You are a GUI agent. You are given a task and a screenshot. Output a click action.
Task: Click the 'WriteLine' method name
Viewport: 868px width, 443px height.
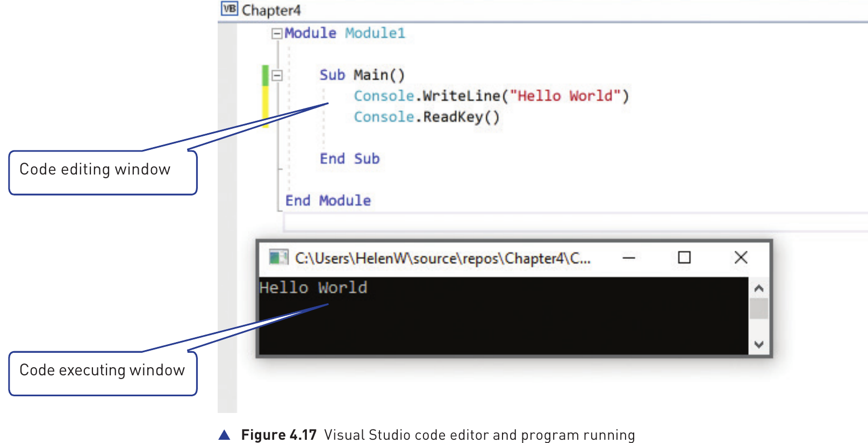click(x=462, y=96)
